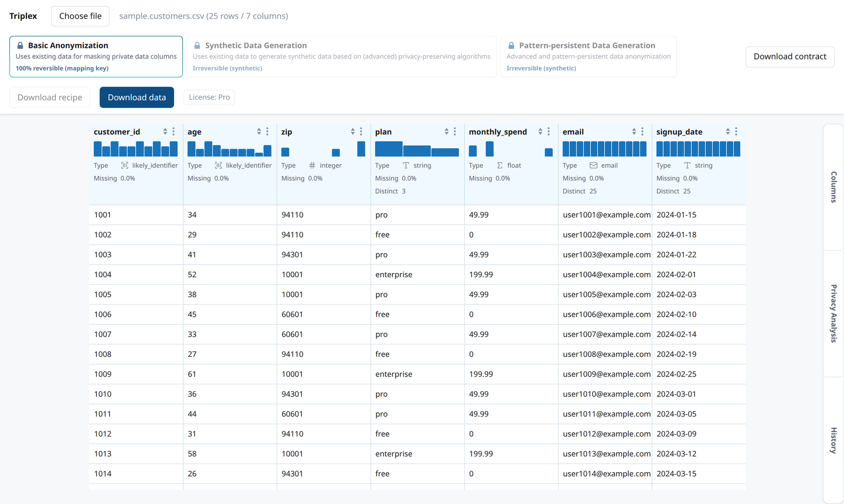844x504 pixels.
Task: Open customer_id column options menu
Action: point(174,132)
